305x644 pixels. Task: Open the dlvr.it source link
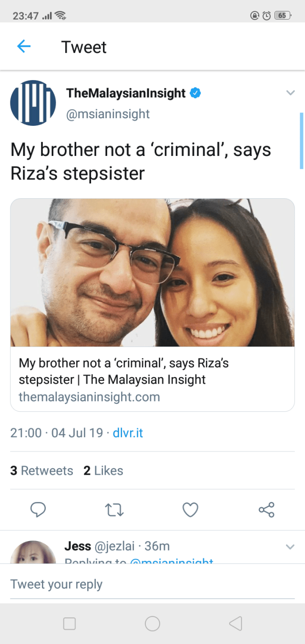click(x=128, y=433)
